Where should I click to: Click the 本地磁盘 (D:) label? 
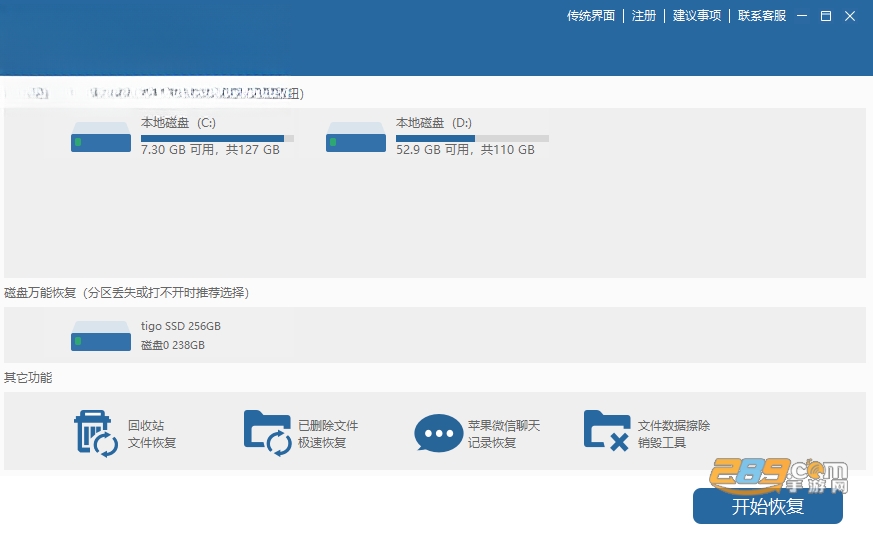point(434,123)
